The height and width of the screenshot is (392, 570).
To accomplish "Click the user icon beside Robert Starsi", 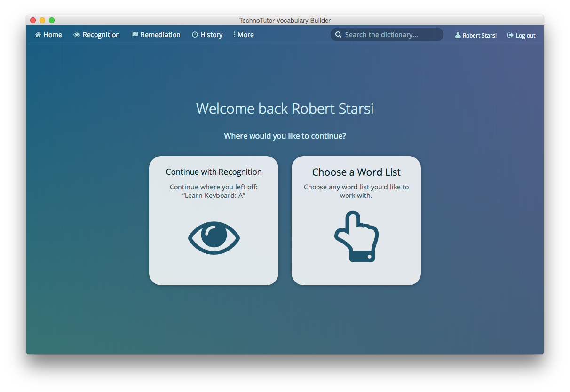I will point(457,35).
